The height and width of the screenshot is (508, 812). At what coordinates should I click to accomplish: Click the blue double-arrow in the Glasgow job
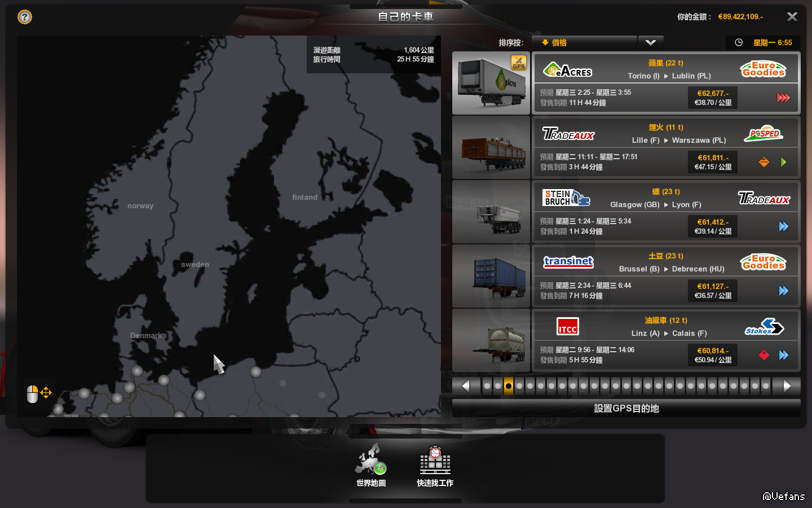(x=783, y=226)
